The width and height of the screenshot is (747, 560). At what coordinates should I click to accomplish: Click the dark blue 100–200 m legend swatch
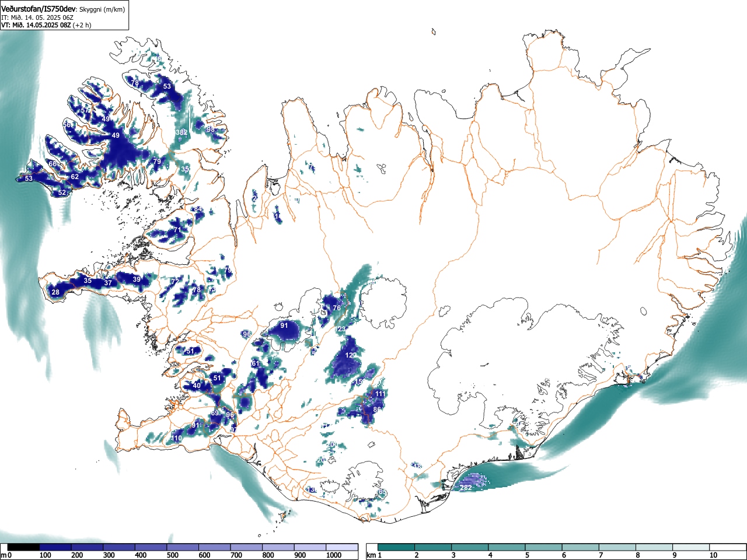[55, 547]
